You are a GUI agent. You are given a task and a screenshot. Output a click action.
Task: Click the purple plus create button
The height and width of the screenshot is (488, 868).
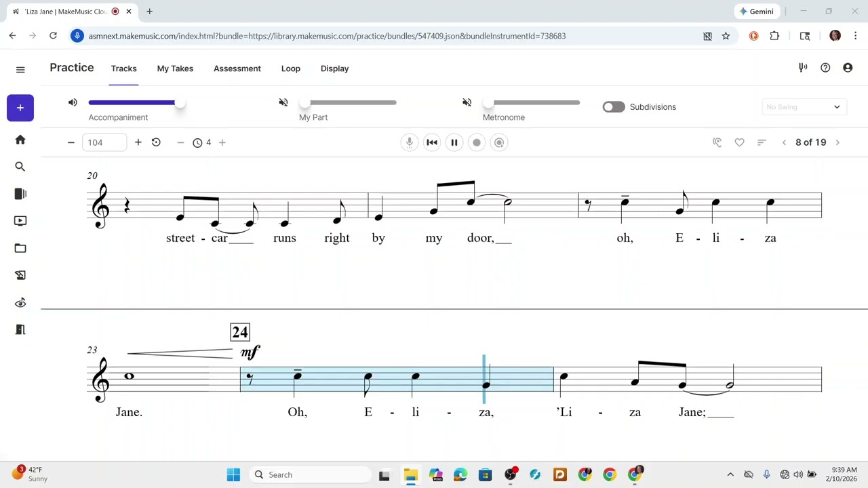(20, 108)
